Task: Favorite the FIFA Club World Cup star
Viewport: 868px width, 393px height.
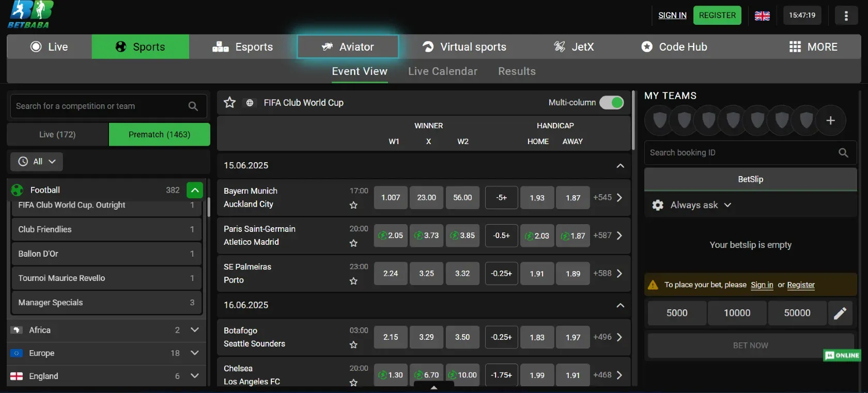Action: click(229, 102)
